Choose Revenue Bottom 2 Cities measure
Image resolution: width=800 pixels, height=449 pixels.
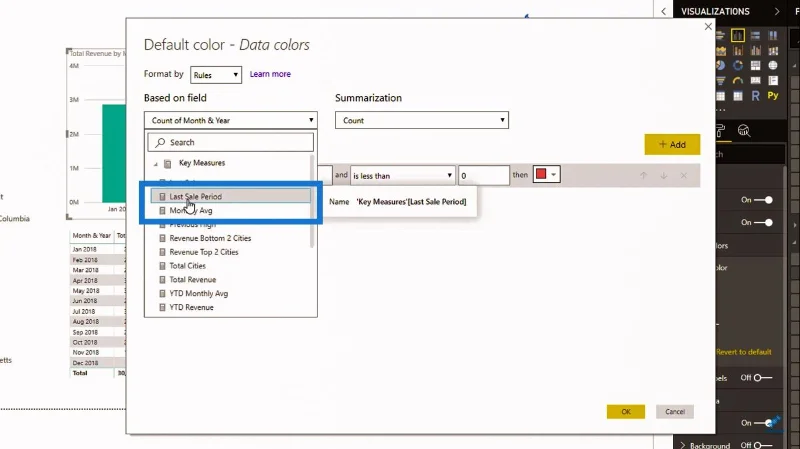(x=210, y=238)
